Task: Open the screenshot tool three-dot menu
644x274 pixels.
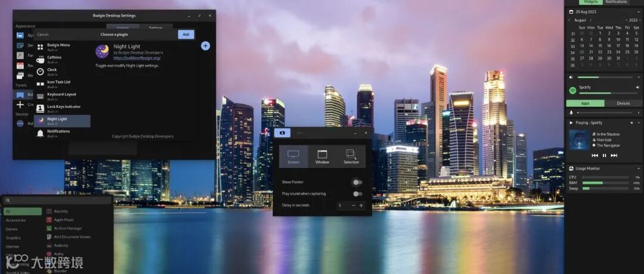Action: click(x=299, y=133)
